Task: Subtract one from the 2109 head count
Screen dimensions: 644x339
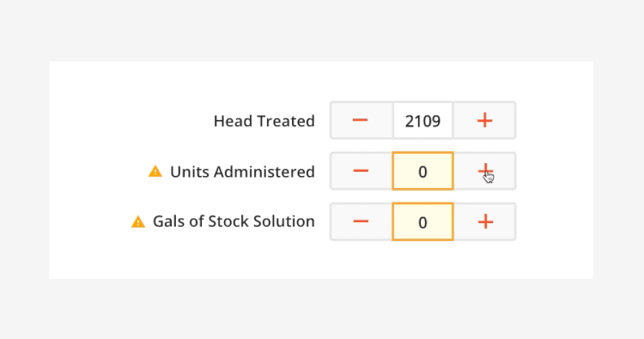Action: (361, 120)
